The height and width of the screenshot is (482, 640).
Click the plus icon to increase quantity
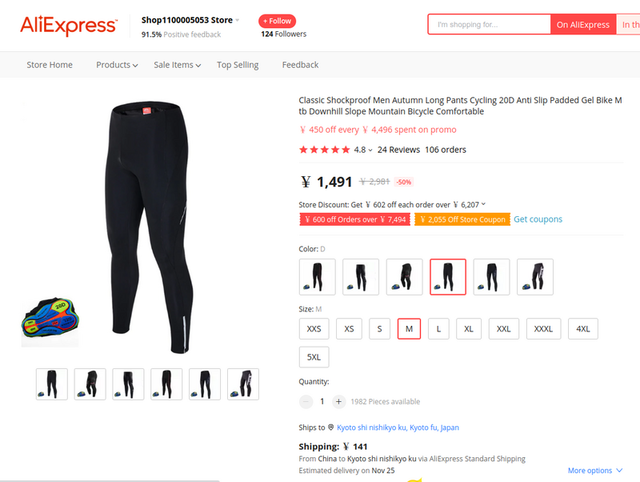point(338,402)
